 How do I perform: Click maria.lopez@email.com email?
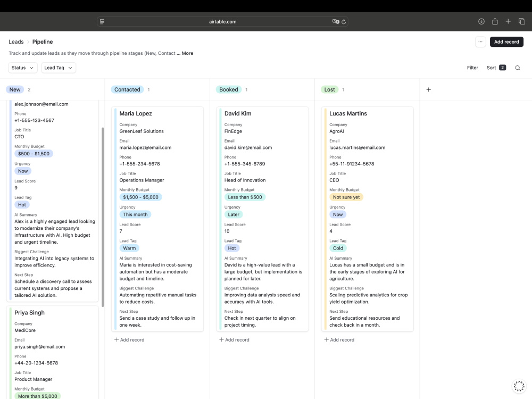click(145, 147)
